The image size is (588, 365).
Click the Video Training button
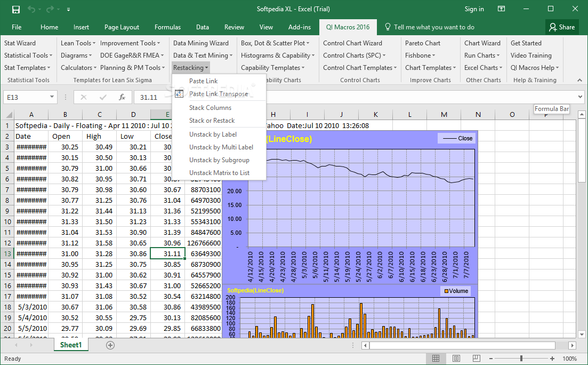pyautogui.click(x=531, y=55)
